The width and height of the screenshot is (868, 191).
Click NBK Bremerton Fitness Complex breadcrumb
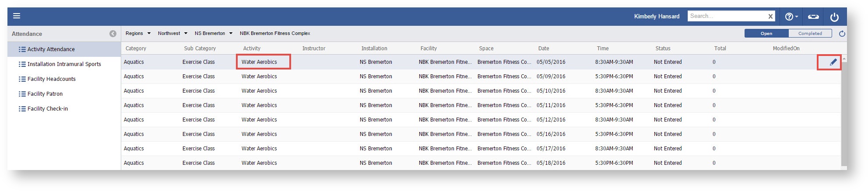coord(275,33)
